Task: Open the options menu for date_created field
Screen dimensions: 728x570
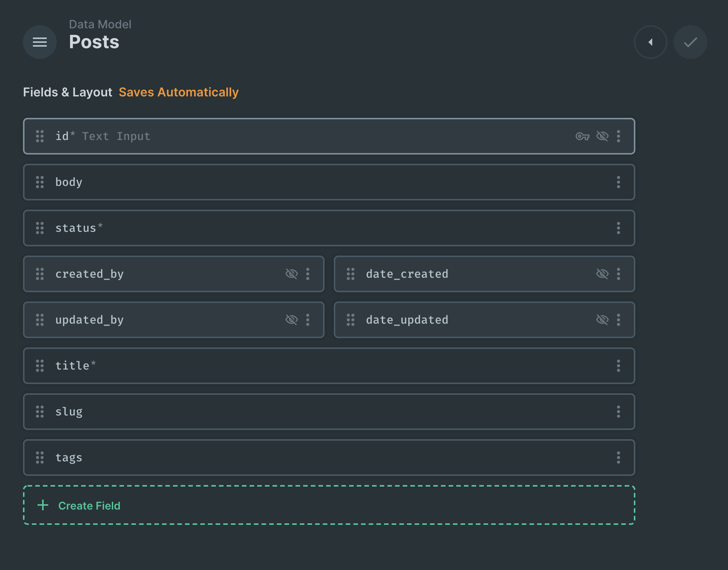Action: tap(619, 274)
